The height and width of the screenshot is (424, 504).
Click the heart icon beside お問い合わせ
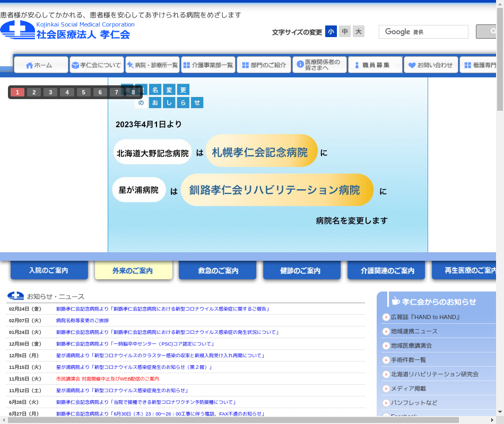[x=412, y=65]
